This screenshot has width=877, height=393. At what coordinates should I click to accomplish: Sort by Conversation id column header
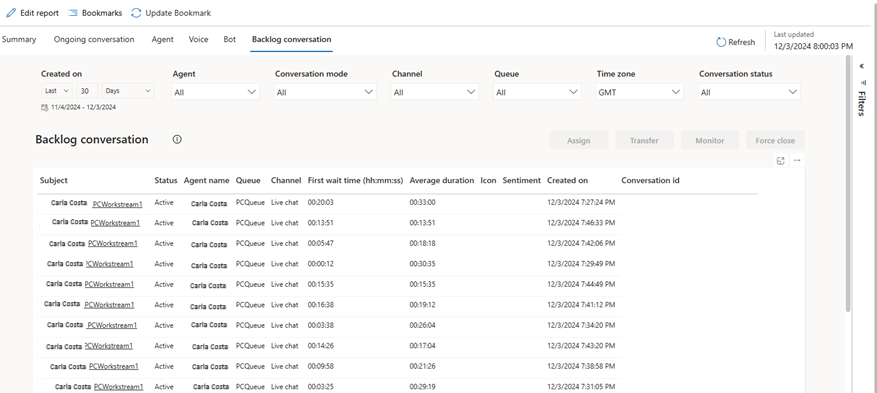(650, 181)
